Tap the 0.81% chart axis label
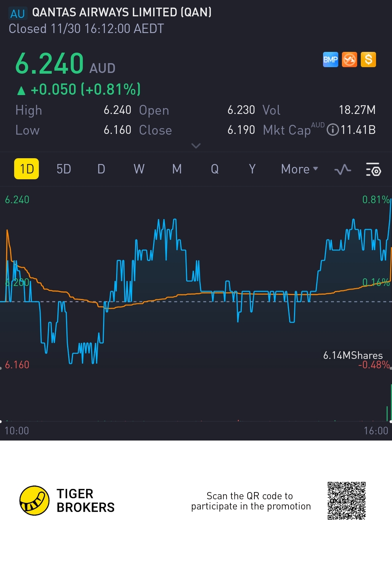 [376, 200]
